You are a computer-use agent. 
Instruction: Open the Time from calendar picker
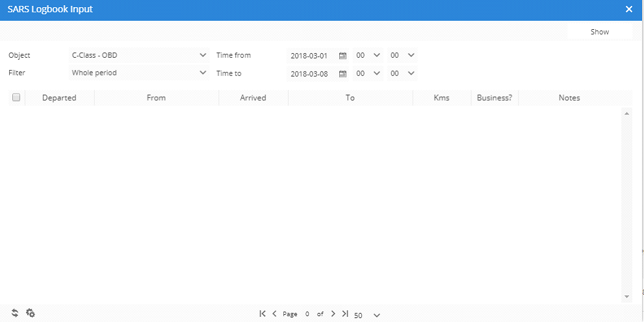[342, 56]
